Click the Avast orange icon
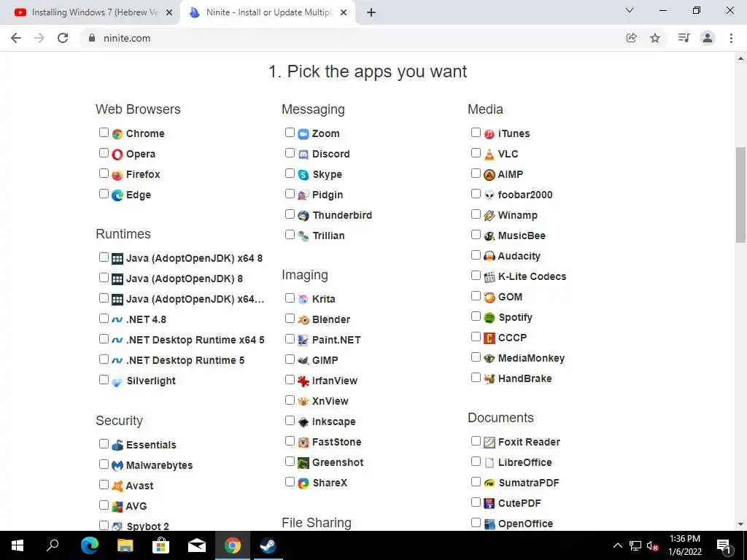The width and height of the screenshot is (747, 560). click(x=117, y=486)
